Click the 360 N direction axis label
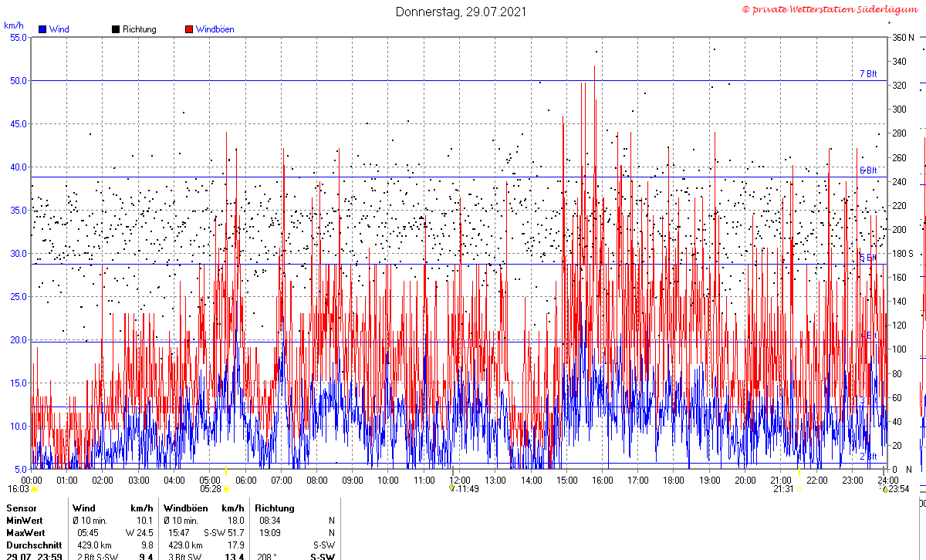Viewport: 926px width, 560px height. pos(903,38)
